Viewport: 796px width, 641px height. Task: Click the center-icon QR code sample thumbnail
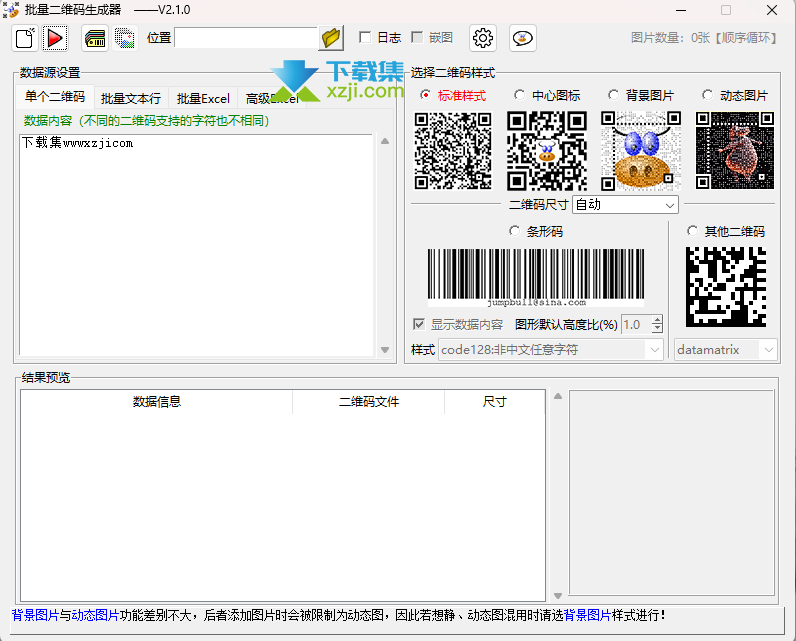click(547, 151)
